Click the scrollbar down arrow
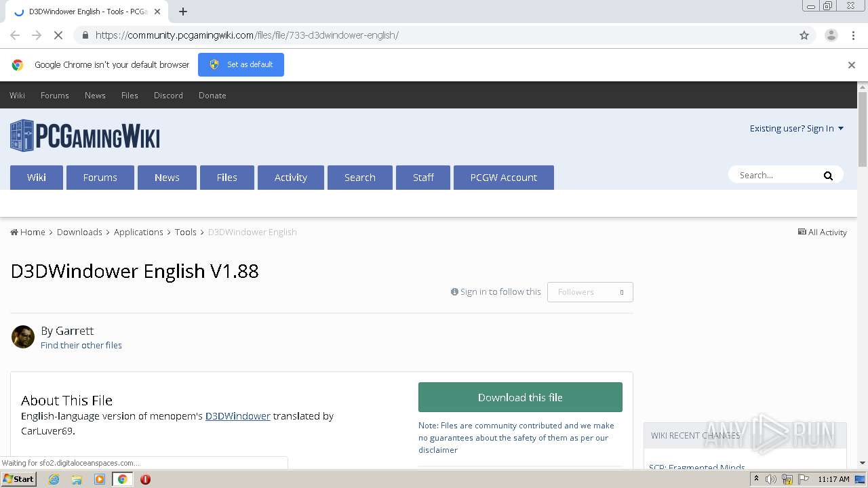868x488 pixels. [x=863, y=463]
